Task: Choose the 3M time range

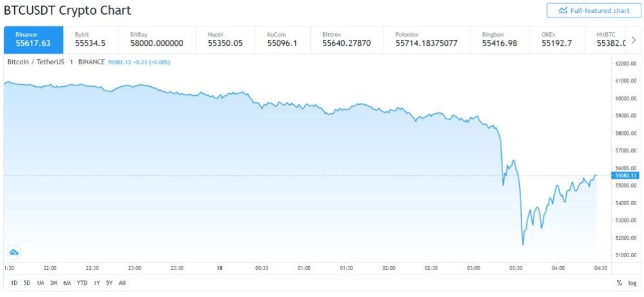Action: coord(53,283)
